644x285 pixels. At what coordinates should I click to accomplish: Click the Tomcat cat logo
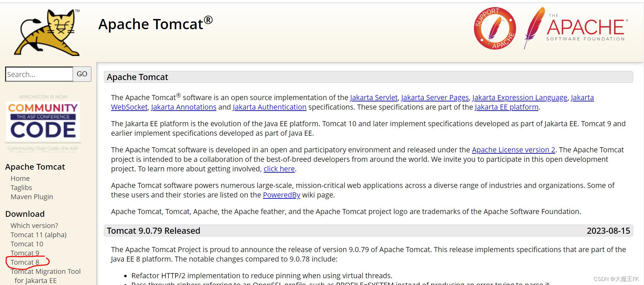(47, 32)
